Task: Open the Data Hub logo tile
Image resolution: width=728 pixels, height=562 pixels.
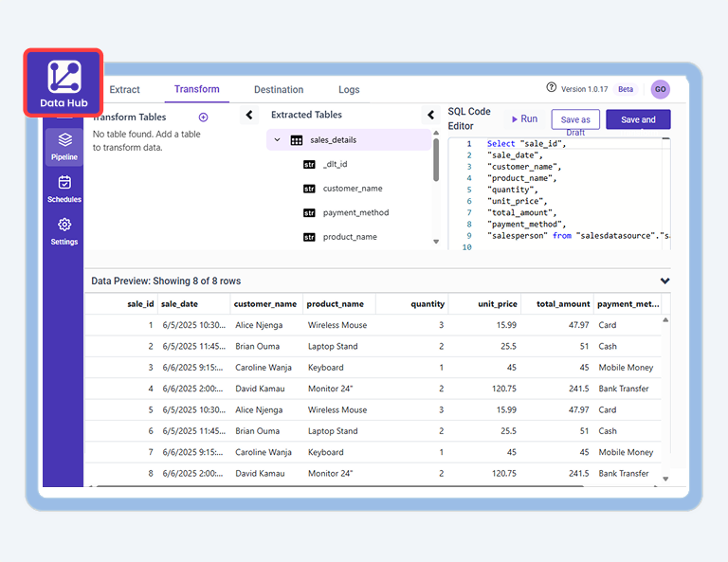Action: 64,83
